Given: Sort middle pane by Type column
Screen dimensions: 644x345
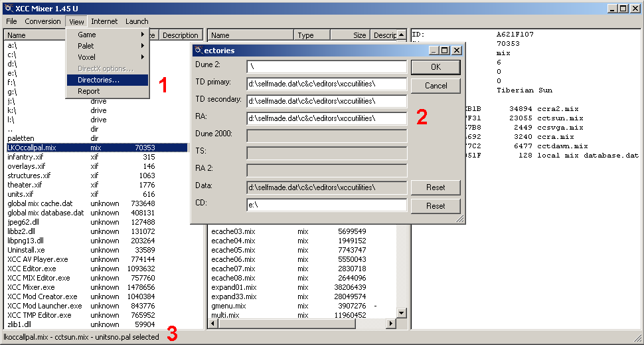Looking at the screenshot, I should coord(312,35).
